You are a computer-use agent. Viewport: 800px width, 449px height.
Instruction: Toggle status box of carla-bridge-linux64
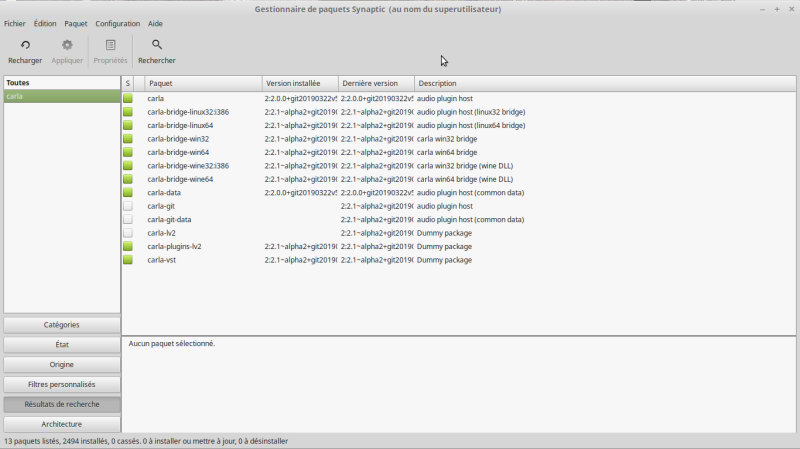(x=128, y=125)
